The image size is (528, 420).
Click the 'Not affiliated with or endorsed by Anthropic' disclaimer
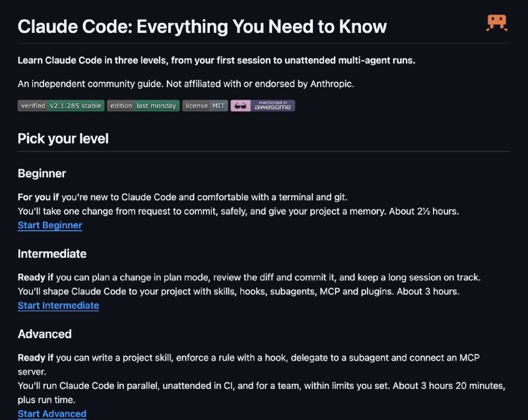260,84
